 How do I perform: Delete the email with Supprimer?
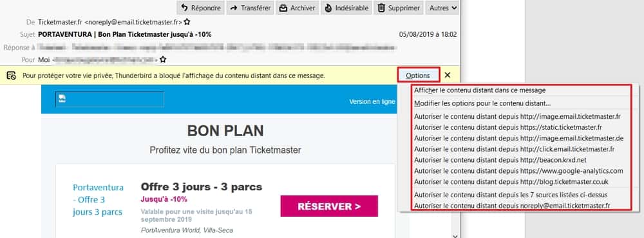pyautogui.click(x=399, y=8)
